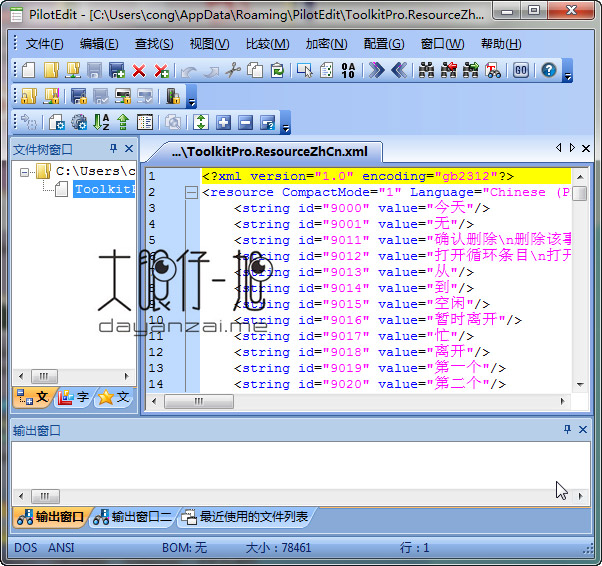Open third toolbar overflow options dropdown

285,122
